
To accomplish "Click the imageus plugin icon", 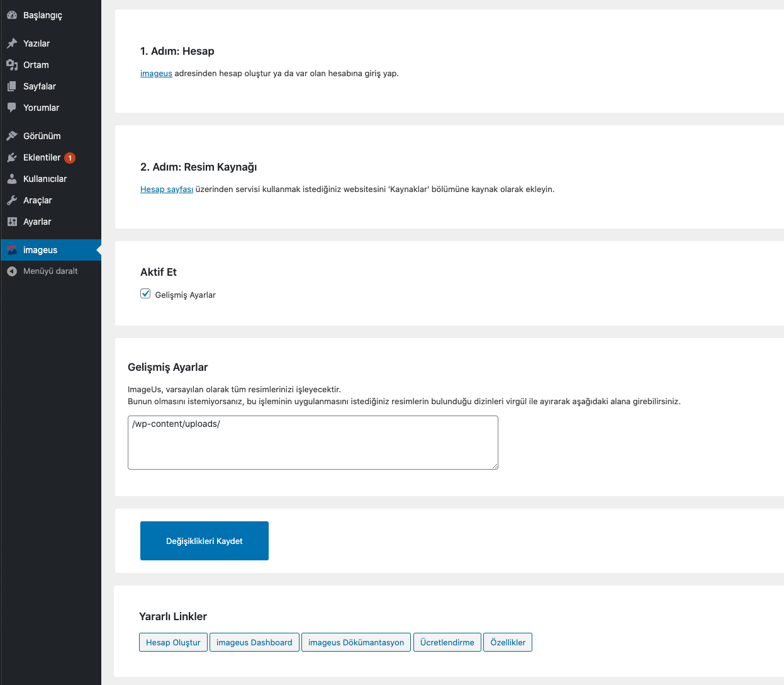I will point(12,250).
